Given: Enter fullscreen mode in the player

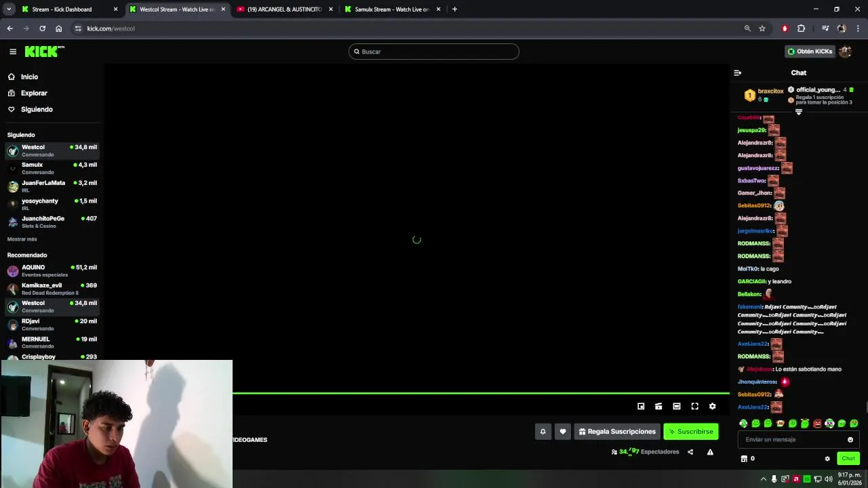Looking at the screenshot, I should coord(694,406).
